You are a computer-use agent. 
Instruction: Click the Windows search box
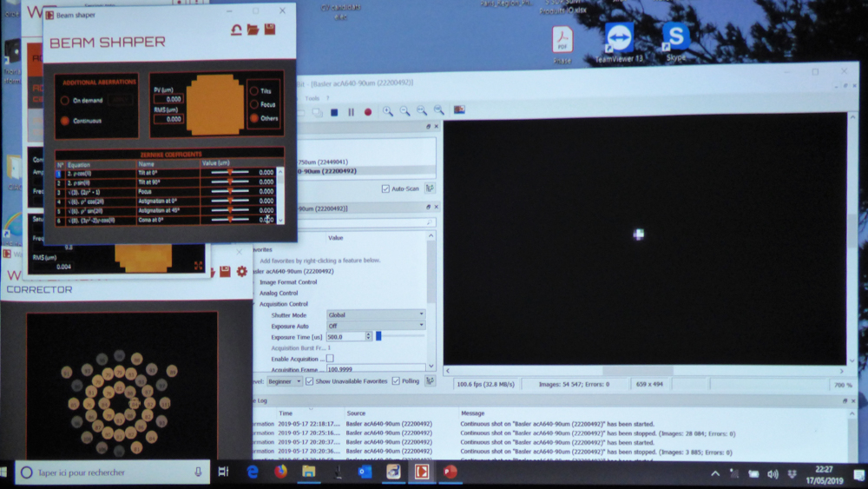pos(112,472)
